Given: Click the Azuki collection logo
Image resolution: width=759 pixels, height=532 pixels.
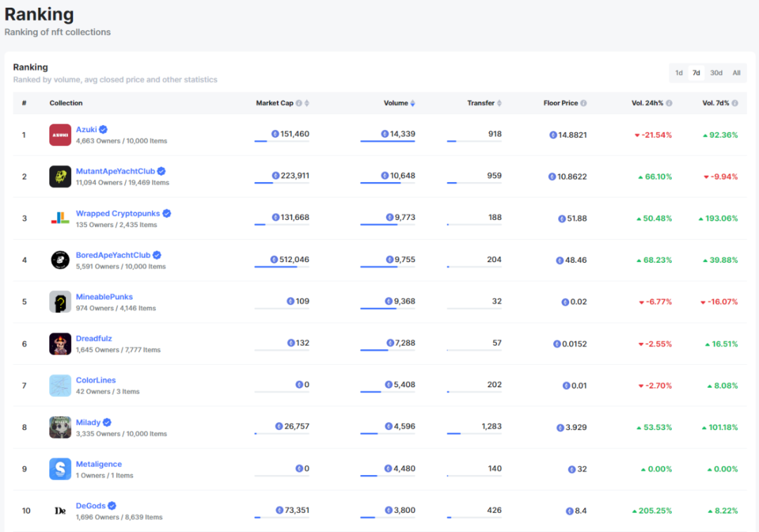Looking at the screenshot, I should (x=60, y=135).
